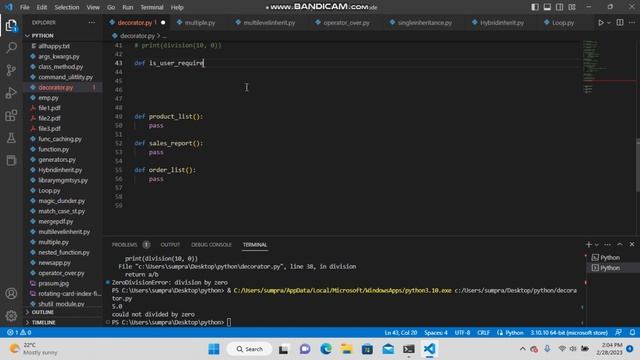Open the Accounts icon in activity bar
640x360 pixels.
[x=11, y=293]
